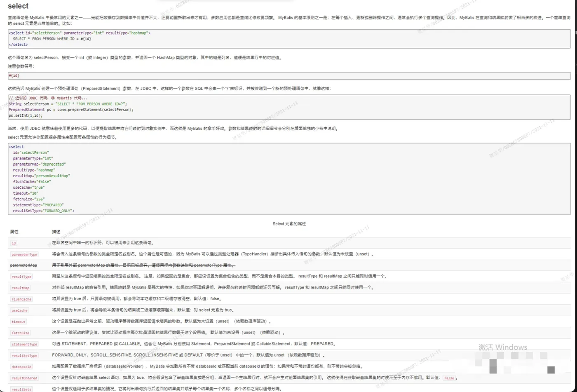This screenshot has width=577, height=392.
Task: Click the description "在命名空间中唯一的标识符"
Action: point(102,243)
